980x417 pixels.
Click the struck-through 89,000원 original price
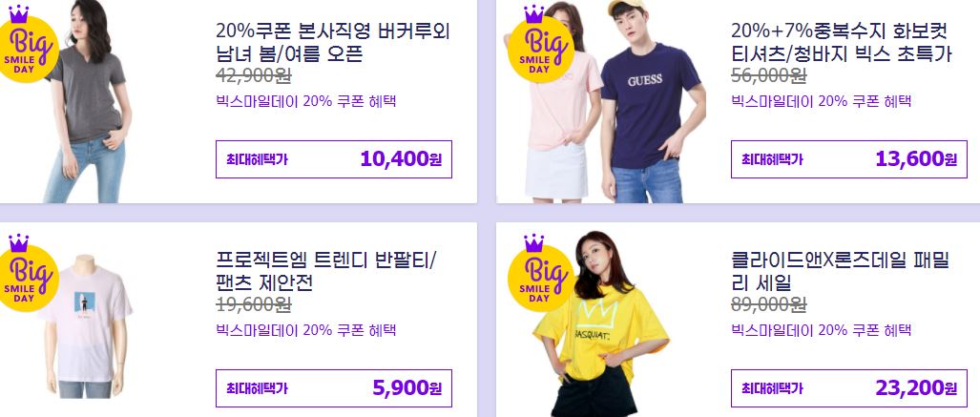tap(769, 305)
